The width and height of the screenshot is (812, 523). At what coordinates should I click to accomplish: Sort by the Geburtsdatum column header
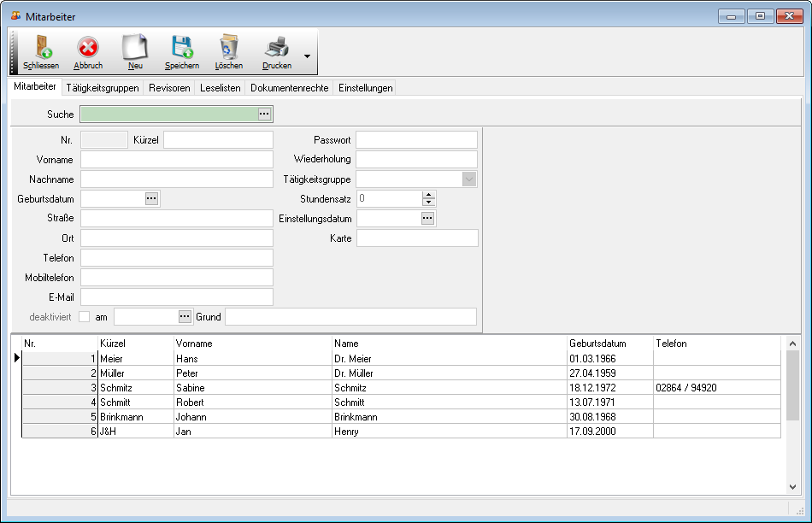pyautogui.click(x=597, y=344)
